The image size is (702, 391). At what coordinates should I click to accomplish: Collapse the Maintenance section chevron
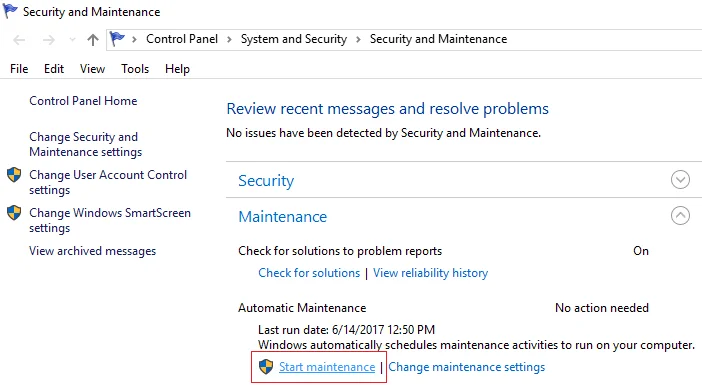click(x=680, y=215)
